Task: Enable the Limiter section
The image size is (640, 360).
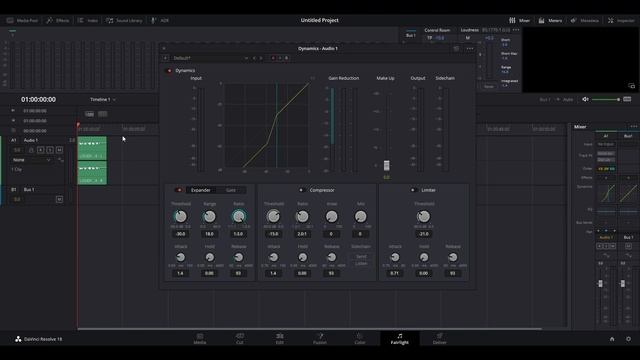Action: point(413,190)
